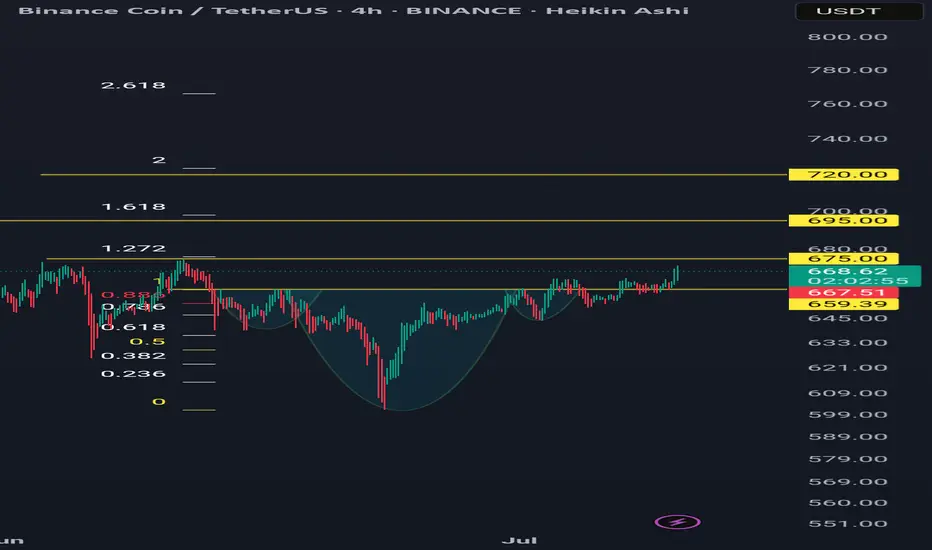Click 589.00 on the price scale
This screenshot has width=932, height=550.
[848, 436]
